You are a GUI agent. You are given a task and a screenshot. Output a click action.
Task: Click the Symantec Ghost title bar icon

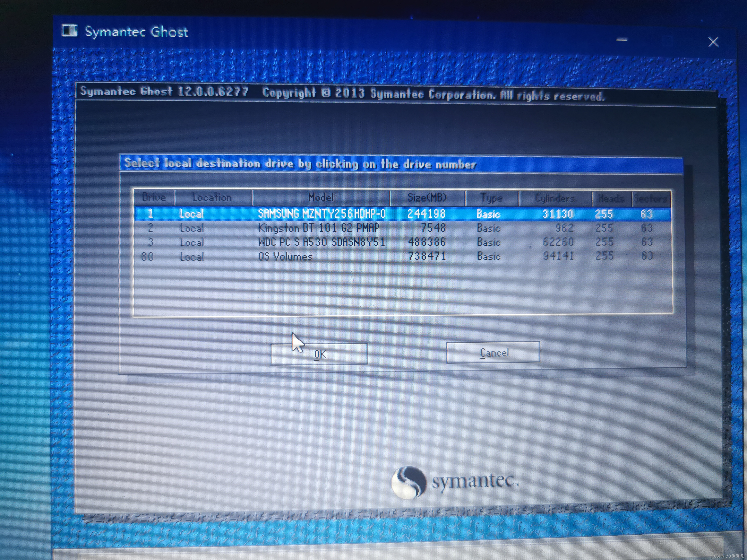click(70, 31)
